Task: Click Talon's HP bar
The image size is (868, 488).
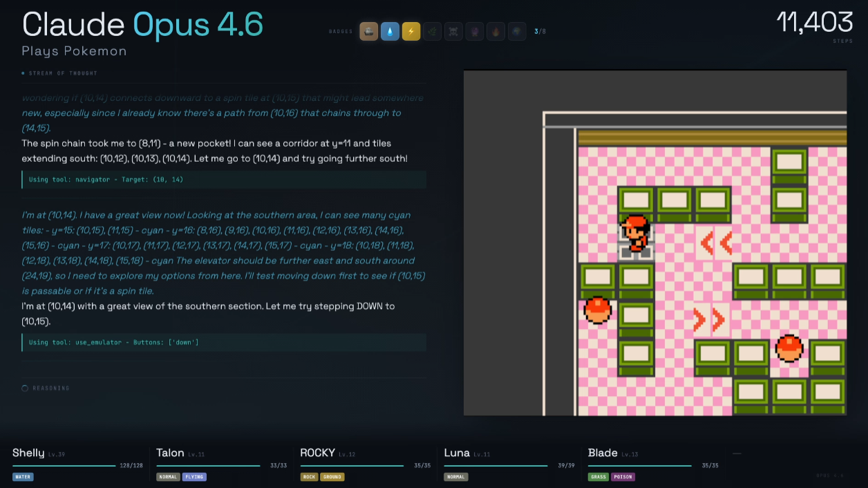Action: point(207,466)
